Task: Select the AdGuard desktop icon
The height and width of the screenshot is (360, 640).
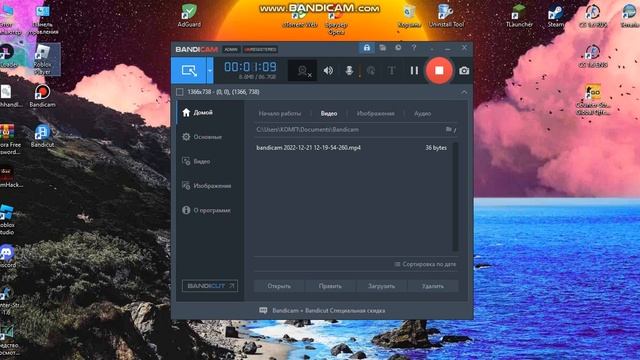Action: coord(189,16)
